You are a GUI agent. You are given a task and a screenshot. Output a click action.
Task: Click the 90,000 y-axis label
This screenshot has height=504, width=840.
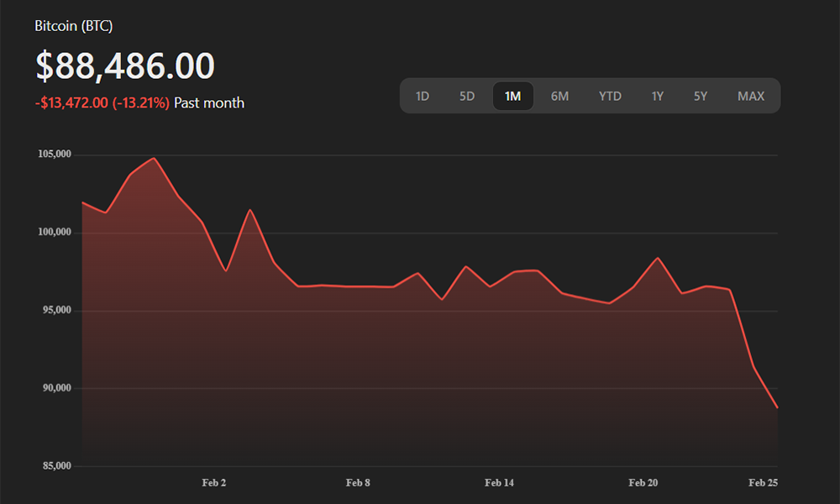click(x=57, y=388)
